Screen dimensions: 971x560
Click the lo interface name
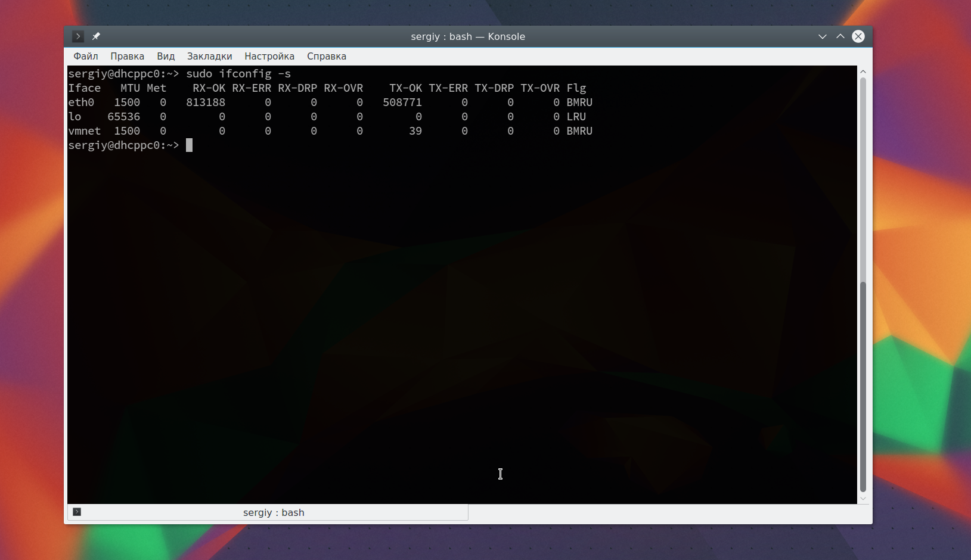tap(75, 117)
